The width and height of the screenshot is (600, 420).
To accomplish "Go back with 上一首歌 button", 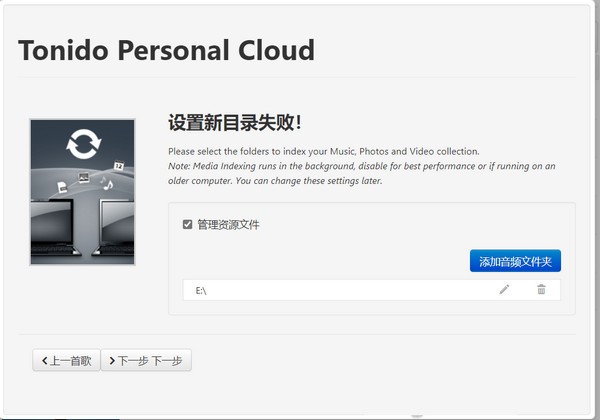I will 67,360.
